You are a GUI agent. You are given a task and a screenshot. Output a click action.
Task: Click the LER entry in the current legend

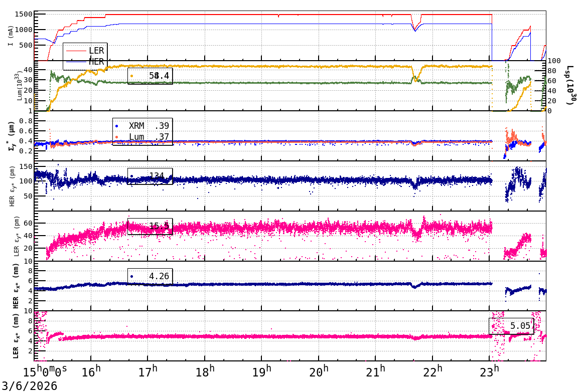tap(96, 51)
